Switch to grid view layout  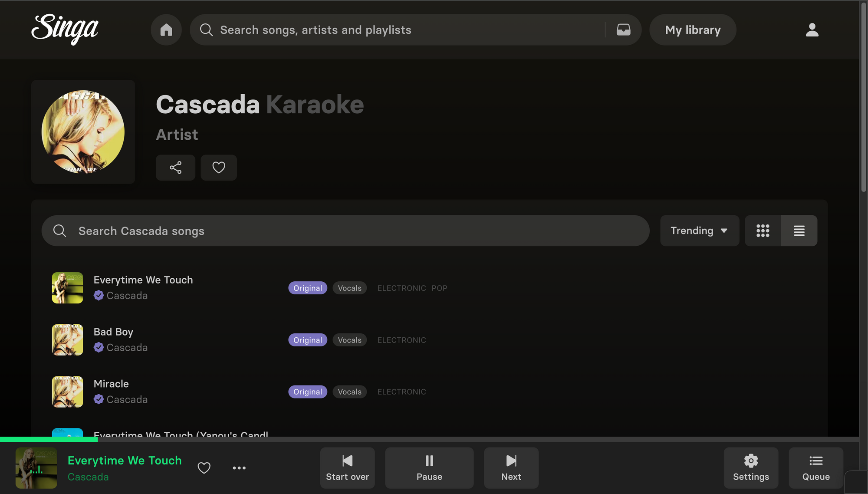point(763,231)
